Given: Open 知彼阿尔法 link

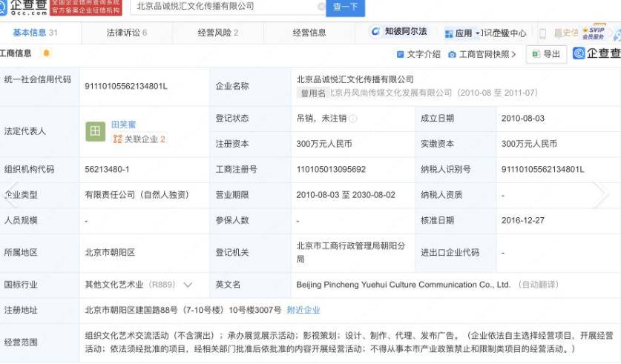Looking at the screenshot, I should click(x=399, y=31).
